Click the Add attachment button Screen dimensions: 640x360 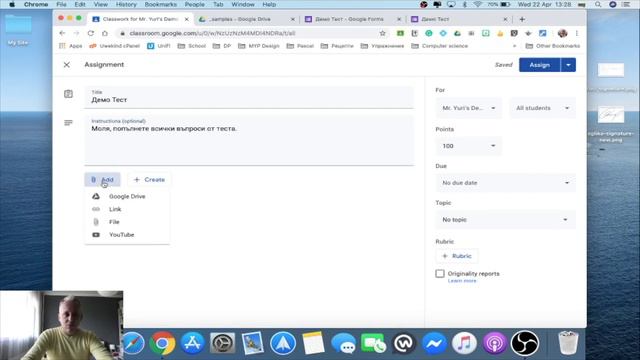point(102,180)
